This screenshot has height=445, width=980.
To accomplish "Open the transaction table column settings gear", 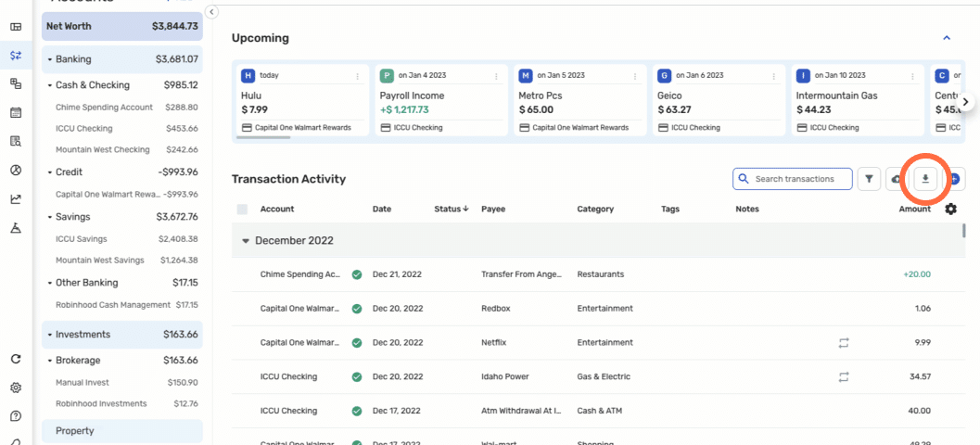I will (950, 209).
